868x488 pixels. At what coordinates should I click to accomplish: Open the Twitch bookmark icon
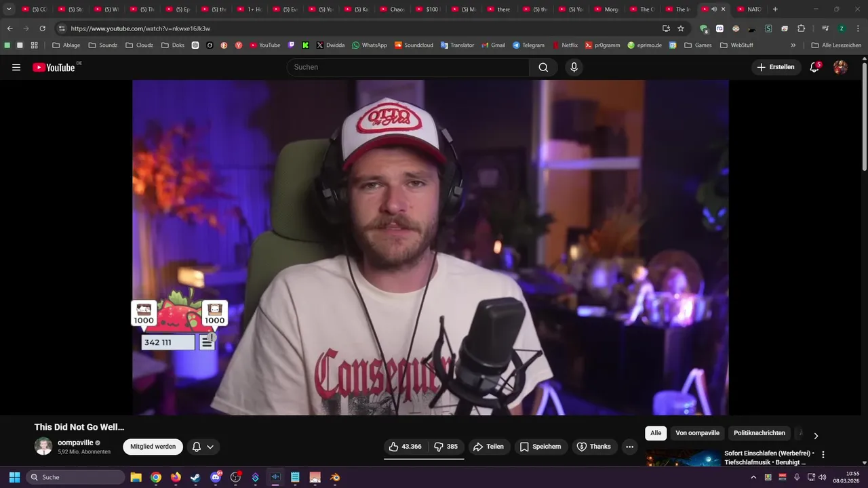(291, 45)
